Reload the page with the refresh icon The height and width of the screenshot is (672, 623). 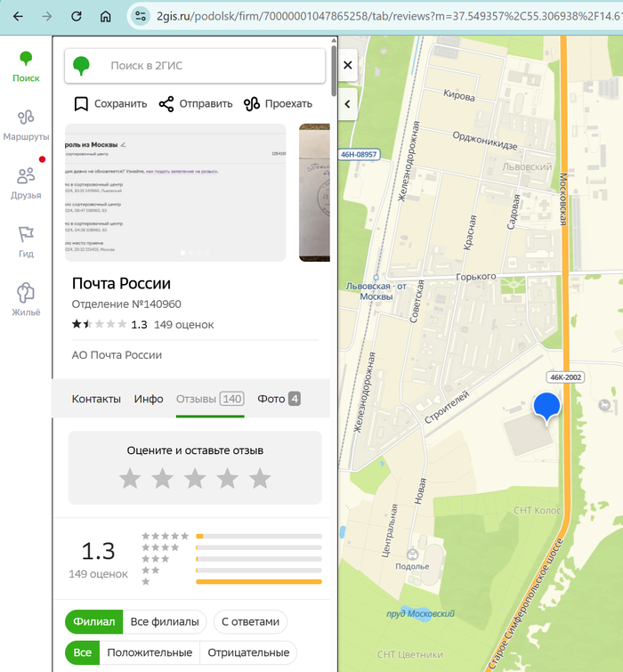77,16
